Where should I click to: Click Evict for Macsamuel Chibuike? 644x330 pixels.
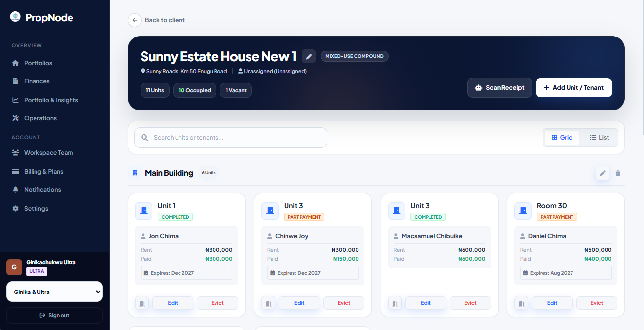pos(470,303)
